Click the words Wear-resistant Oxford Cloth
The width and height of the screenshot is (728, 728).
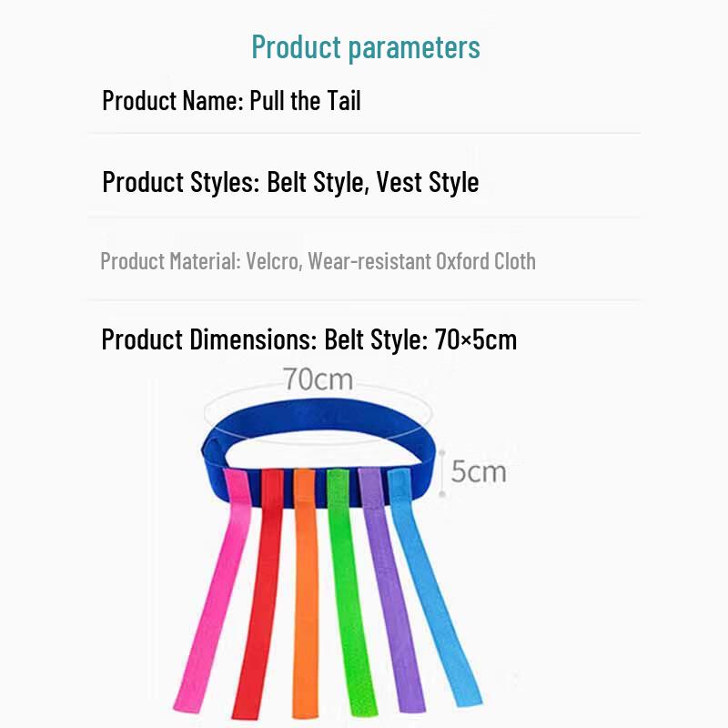(x=421, y=261)
